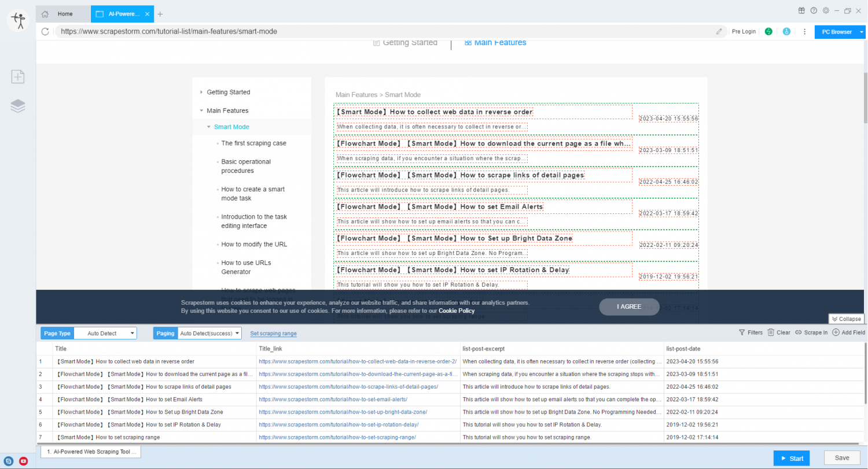
Task: Click the web page vertical scrollbar
Action: pos(866,98)
